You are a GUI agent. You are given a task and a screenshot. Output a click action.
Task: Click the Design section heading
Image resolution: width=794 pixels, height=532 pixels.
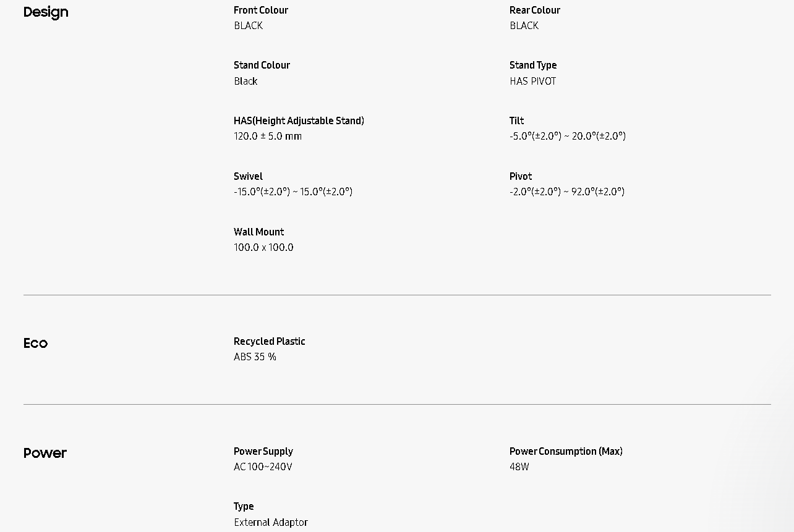click(46, 12)
